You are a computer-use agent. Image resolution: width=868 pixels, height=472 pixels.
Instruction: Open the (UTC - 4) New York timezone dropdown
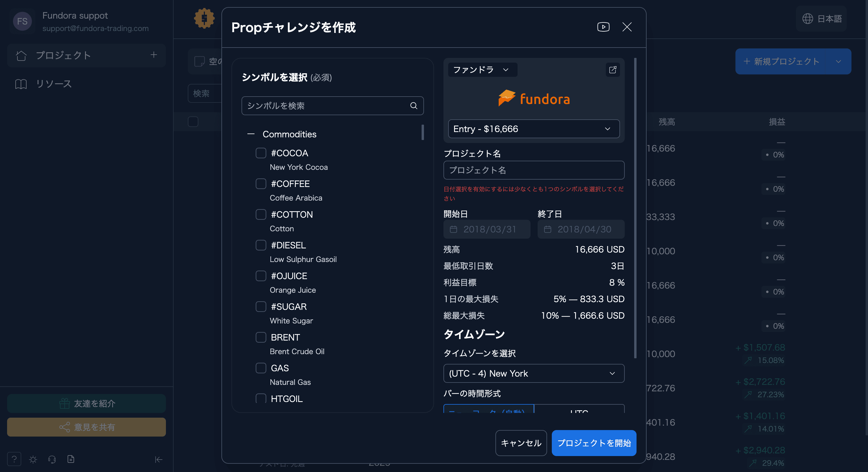pyautogui.click(x=534, y=373)
